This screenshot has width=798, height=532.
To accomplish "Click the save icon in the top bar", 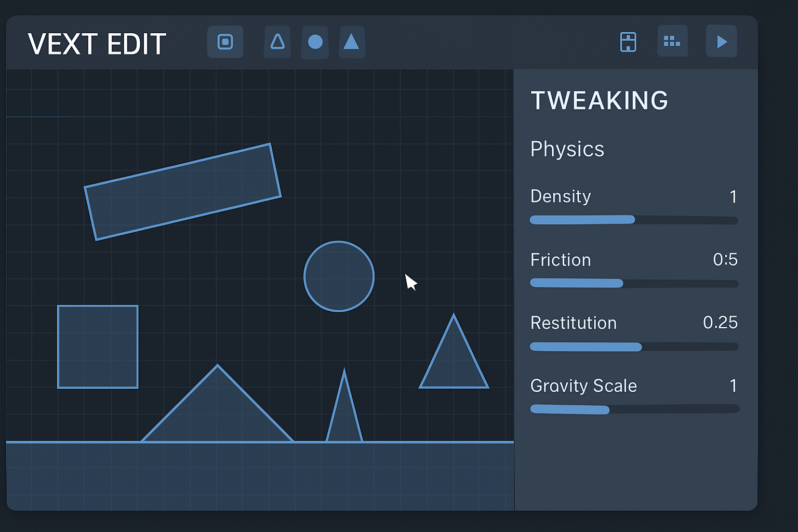I will [x=628, y=42].
